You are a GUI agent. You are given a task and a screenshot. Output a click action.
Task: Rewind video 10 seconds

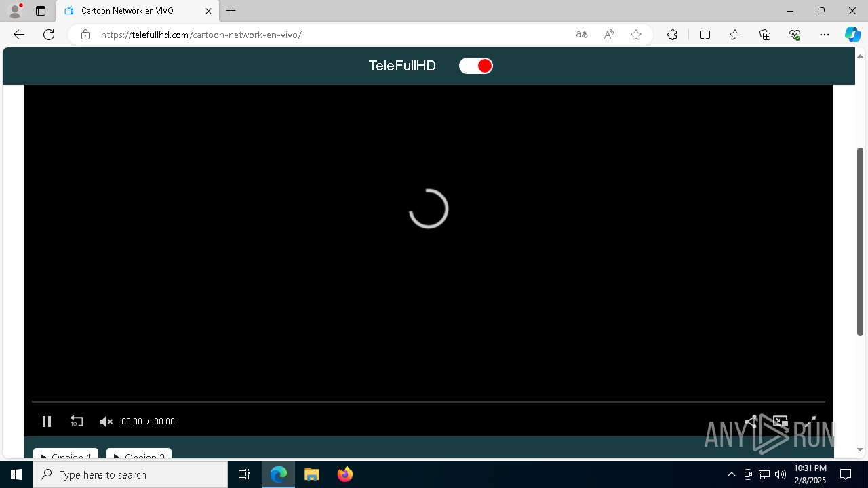point(77,422)
